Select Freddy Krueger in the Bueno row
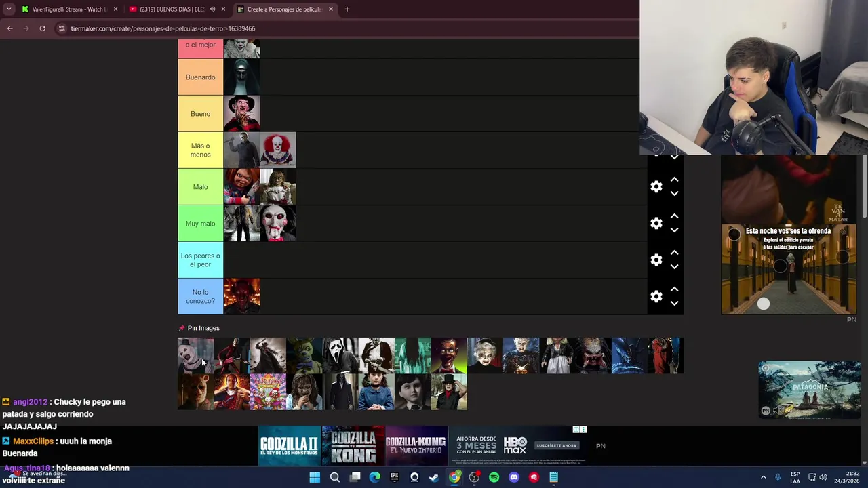Viewport: 868px width, 488px height. point(241,113)
